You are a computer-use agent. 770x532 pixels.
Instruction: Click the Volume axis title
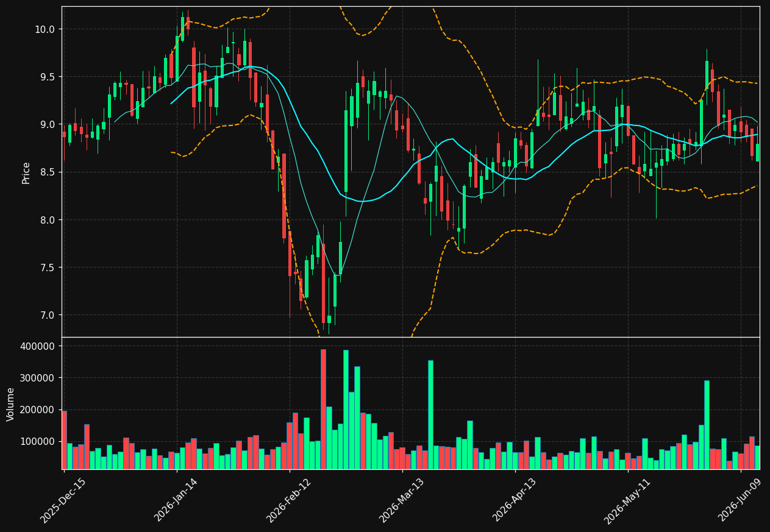tap(11, 404)
